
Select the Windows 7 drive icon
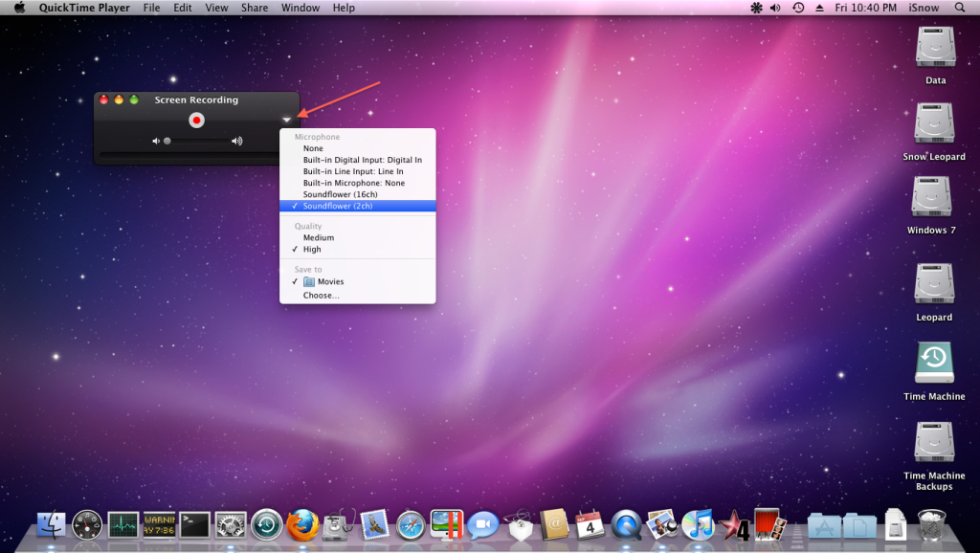click(x=932, y=197)
